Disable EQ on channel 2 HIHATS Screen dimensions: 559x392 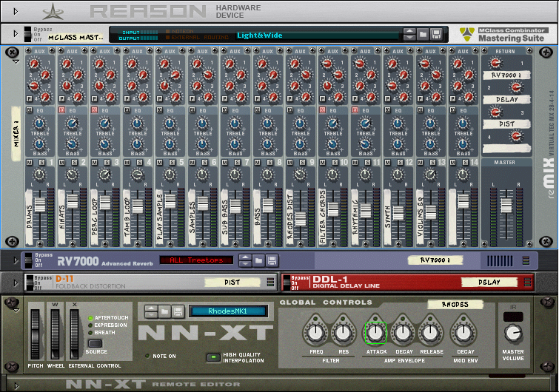point(61,110)
